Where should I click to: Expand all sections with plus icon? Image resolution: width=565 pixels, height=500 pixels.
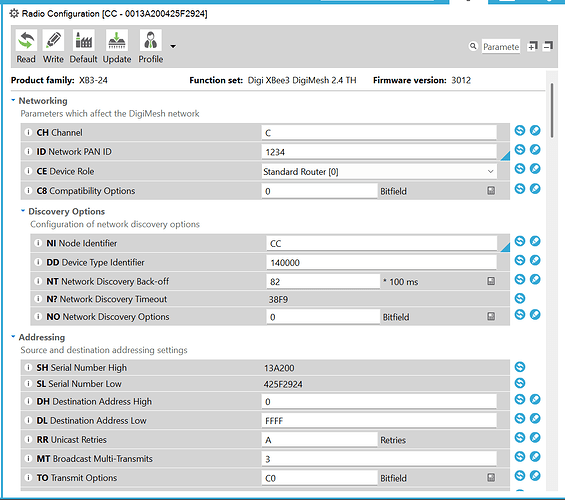[532, 46]
